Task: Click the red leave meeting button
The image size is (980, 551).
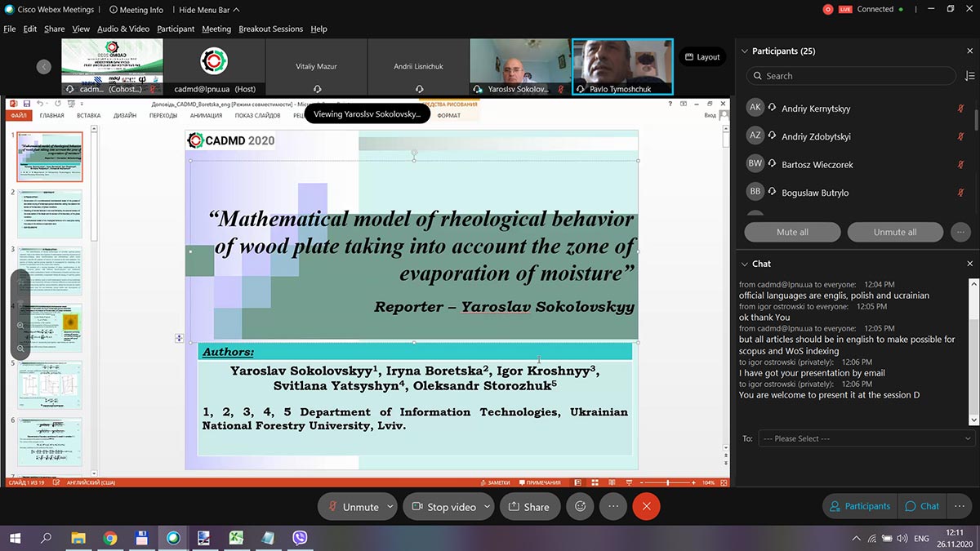Action: (646, 506)
